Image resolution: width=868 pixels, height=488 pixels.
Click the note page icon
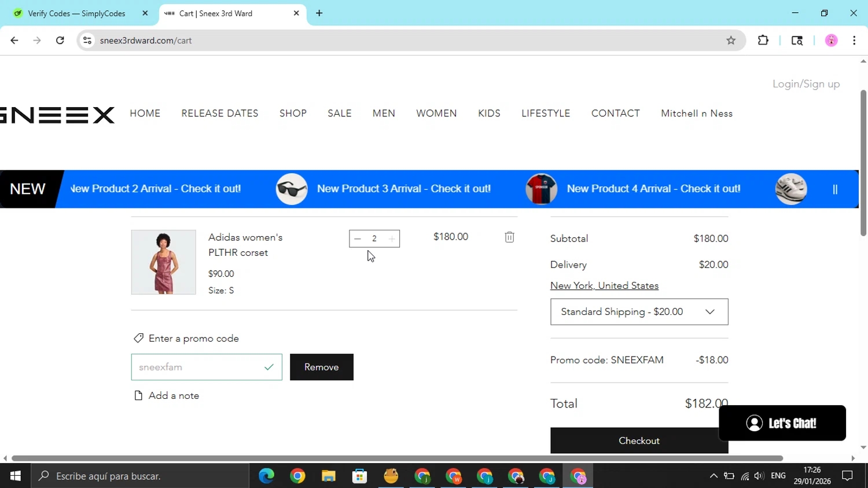(138, 395)
